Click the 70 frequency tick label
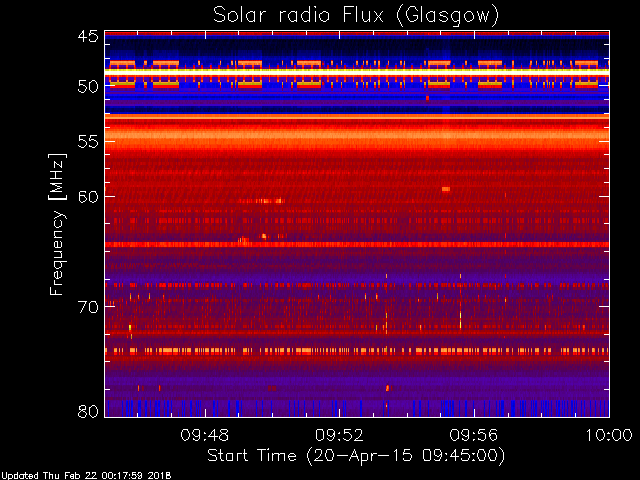The height and width of the screenshot is (480, 640). coord(88,307)
